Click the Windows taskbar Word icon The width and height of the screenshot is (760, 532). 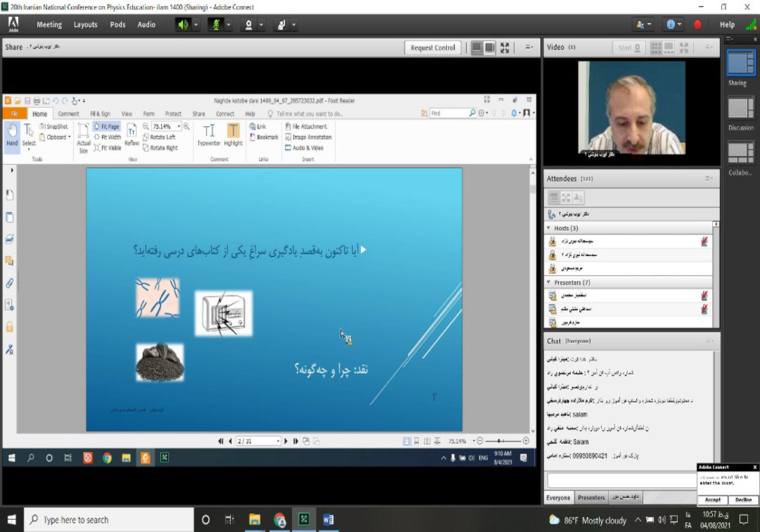[328, 520]
